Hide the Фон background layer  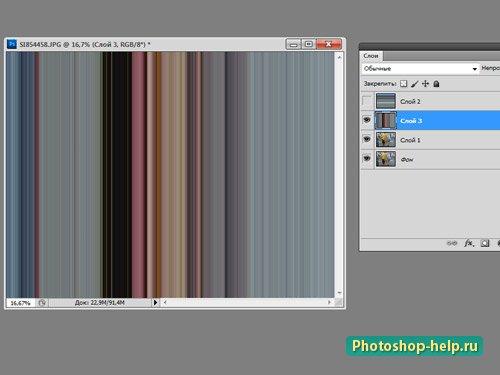coord(367,158)
